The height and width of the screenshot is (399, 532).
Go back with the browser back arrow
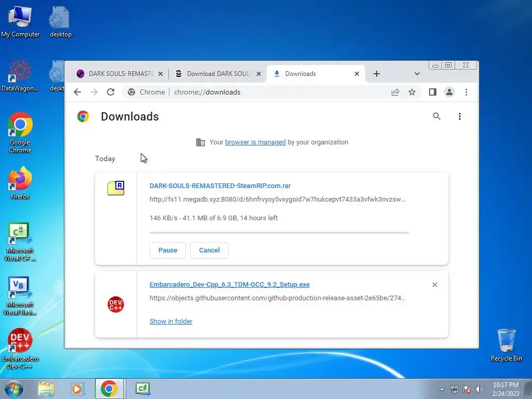pyautogui.click(x=77, y=92)
